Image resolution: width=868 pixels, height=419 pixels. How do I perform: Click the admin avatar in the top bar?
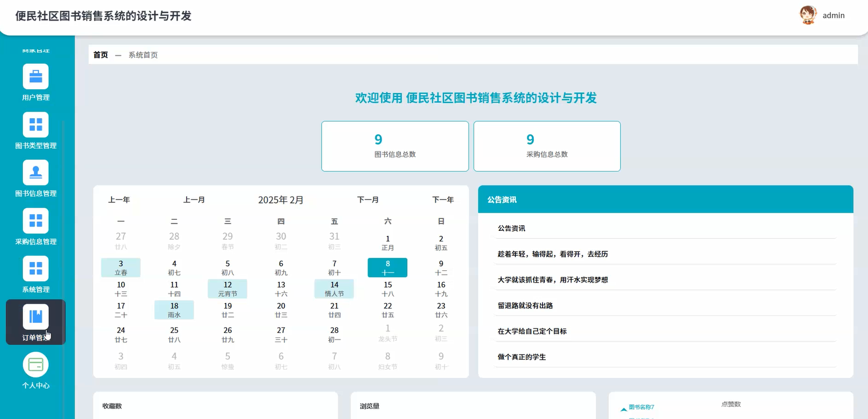tap(807, 15)
